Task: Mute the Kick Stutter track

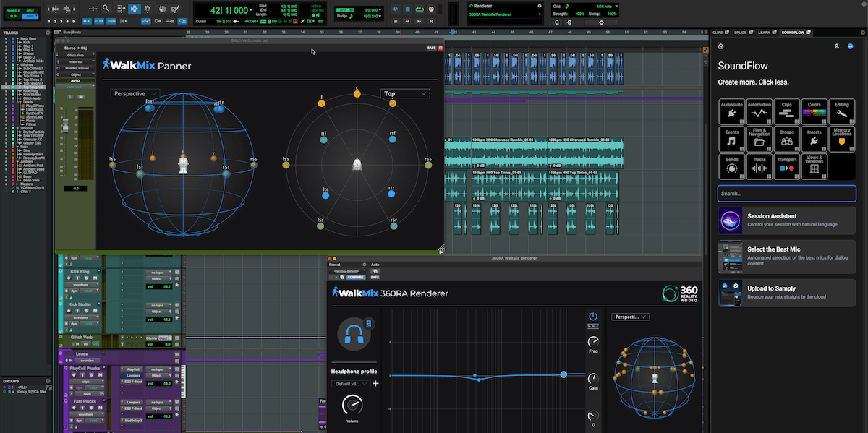Action: coord(95,311)
